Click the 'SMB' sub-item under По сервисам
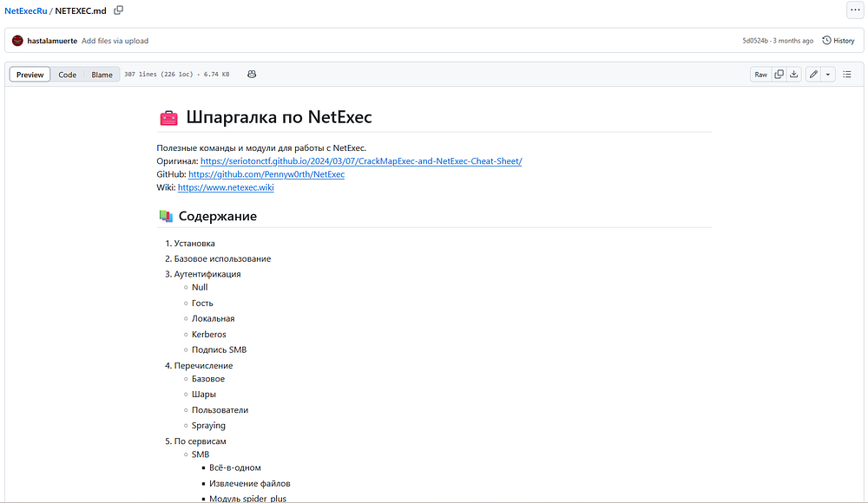This screenshot has width=868, height=503. (x=201, y=454)
